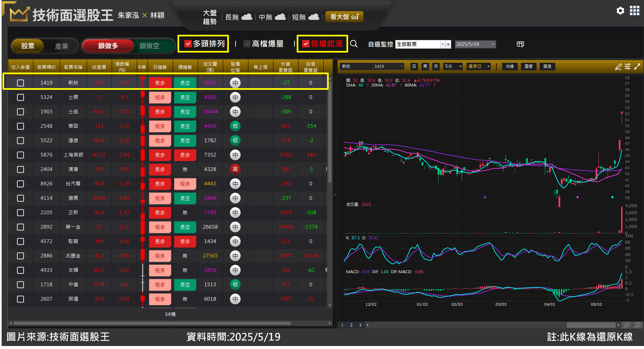Click the search magnifier icon
The height and width of the screenshot is (349, 644).
click(x=354, y=44)
